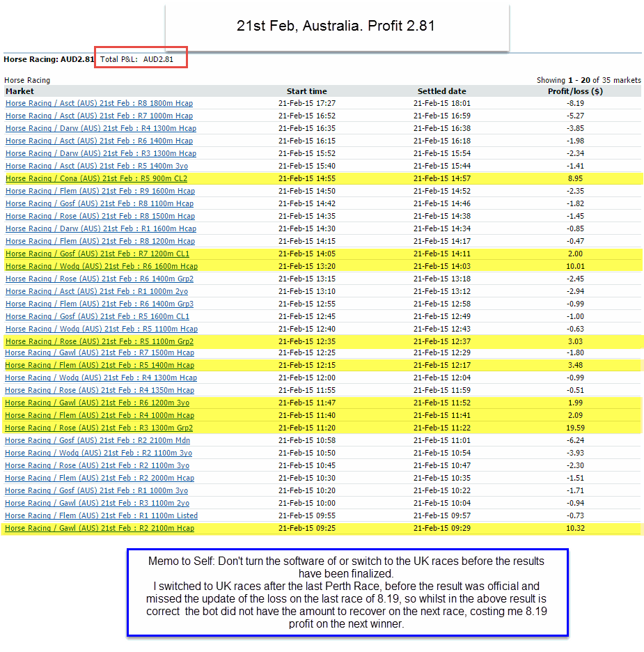Click the Wodg R6 1600m Hcap link
Screen dimensions: 644x652
[x=102, y=266]
